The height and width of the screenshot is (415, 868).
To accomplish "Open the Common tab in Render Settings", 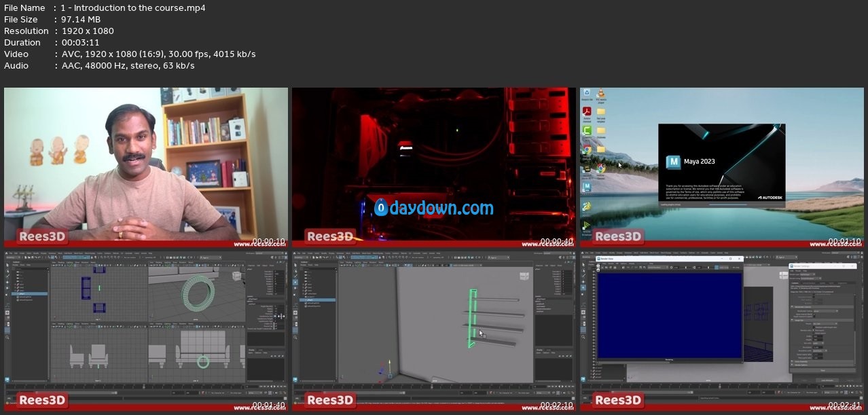I will coord(796,283).
